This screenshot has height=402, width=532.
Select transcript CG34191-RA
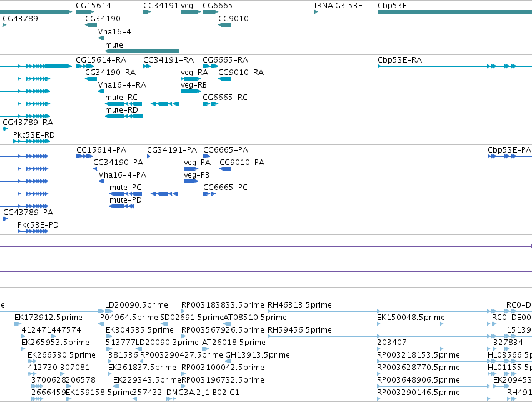pos(168,60)
